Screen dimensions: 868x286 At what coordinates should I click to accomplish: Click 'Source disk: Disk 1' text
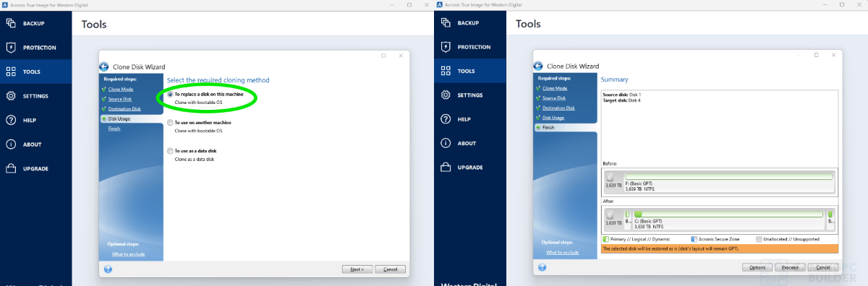click(622, 95)
